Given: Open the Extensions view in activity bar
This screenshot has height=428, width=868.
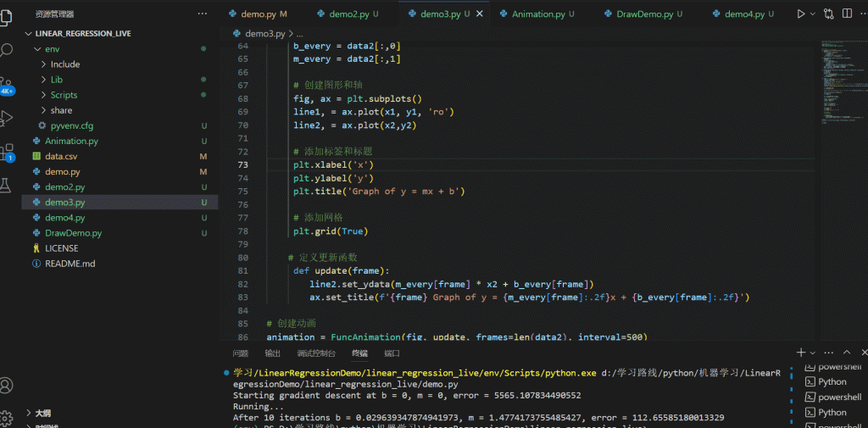Looking at the screenshot, I should (8, 151).
